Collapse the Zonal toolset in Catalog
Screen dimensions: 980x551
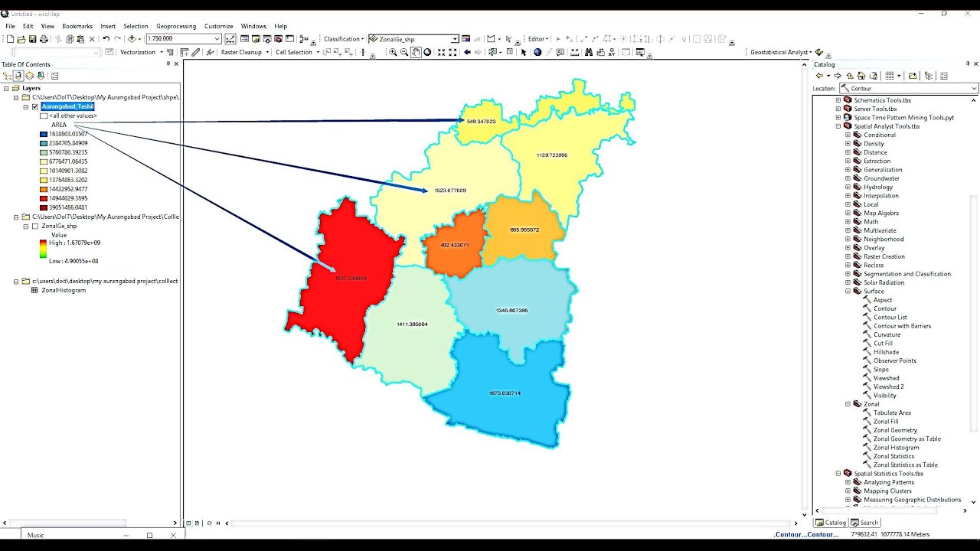point(848,404)
